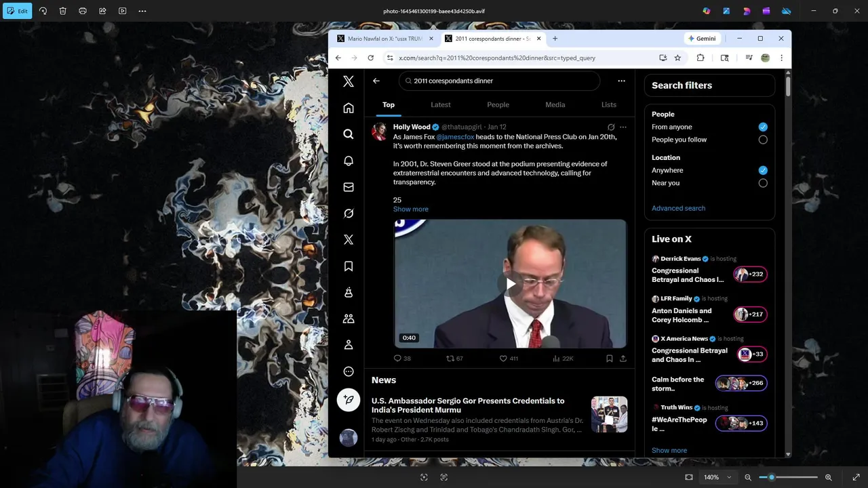Open the Advanced search link
The height and width of the screenshot is (488, 868).
click(x=678, y=208)
